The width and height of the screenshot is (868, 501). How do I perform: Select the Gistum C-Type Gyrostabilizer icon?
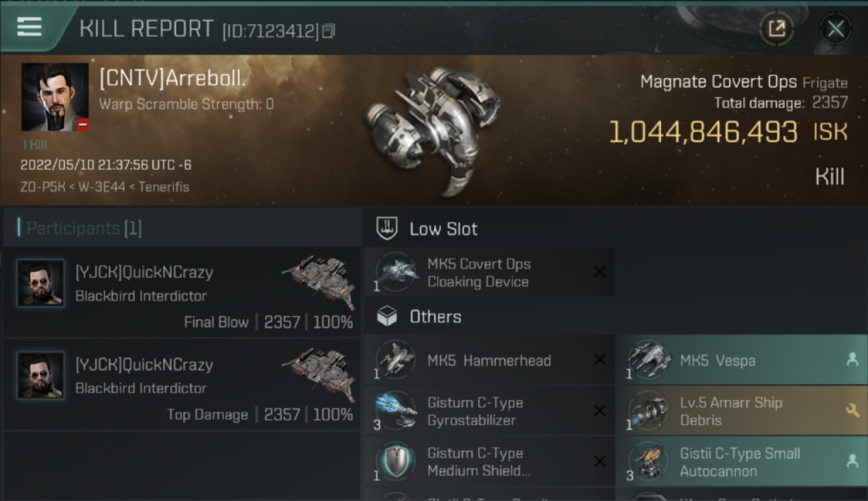tap(395, 411)
